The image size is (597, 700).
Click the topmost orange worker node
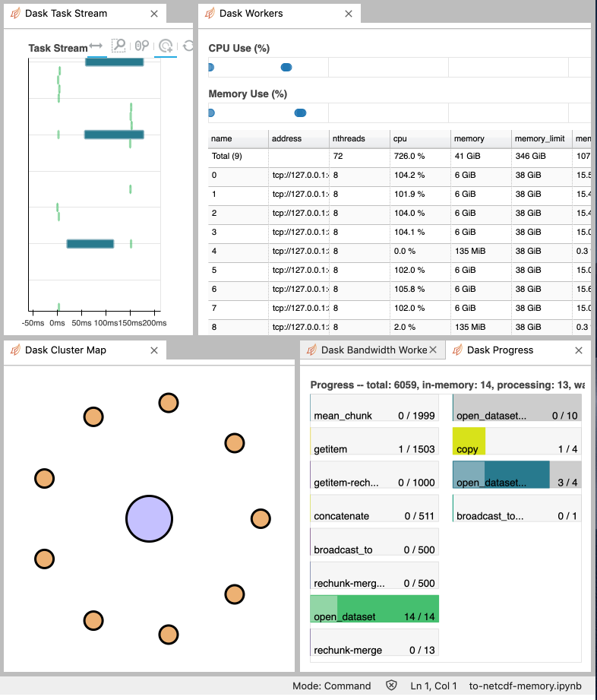169,403
